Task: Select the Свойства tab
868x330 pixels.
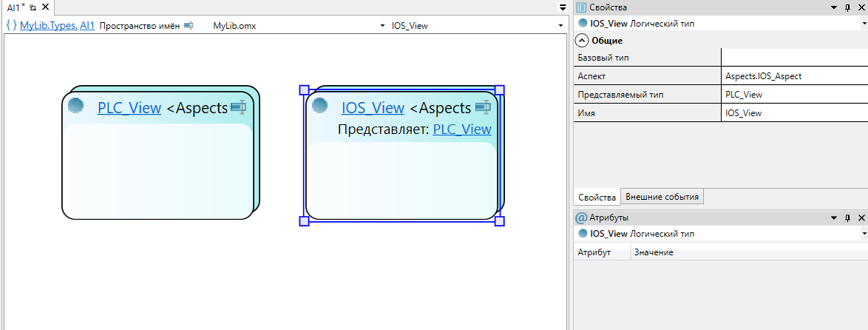Action: pyautogui.click(x=597, y=197)
